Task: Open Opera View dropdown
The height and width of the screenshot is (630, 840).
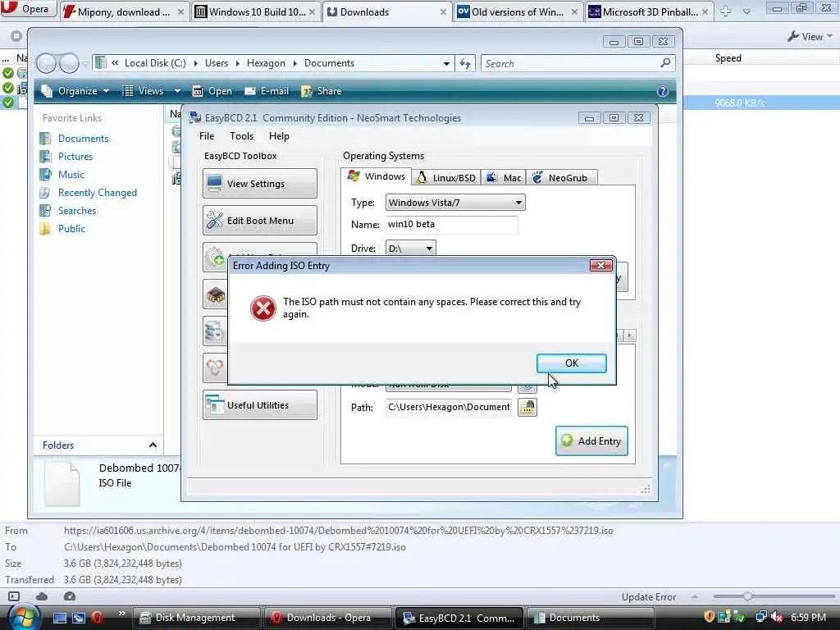Action: pos(810,36)
